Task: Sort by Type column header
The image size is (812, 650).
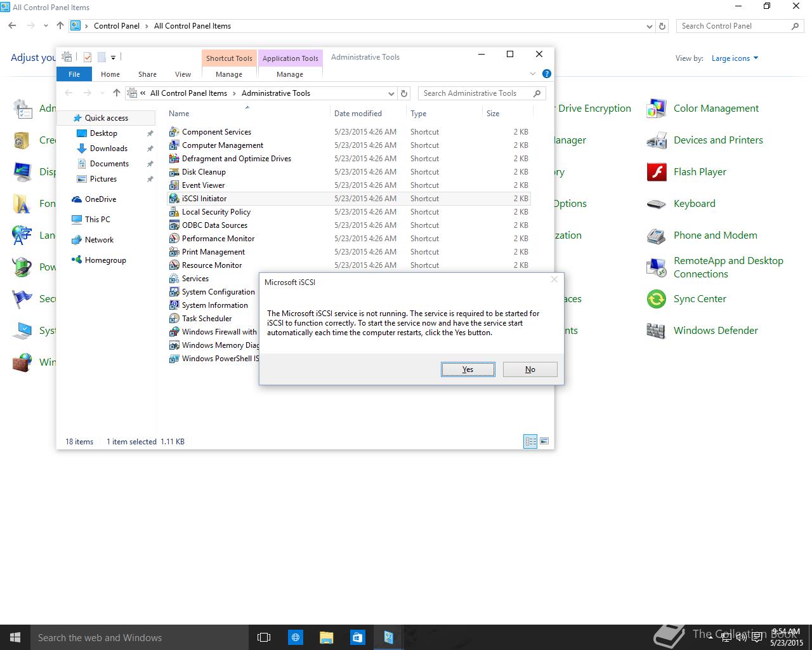Action: [444, 114]
